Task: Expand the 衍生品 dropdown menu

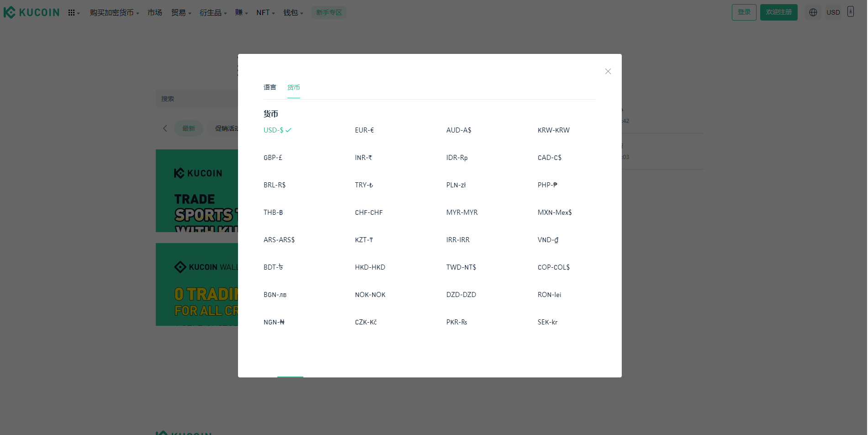Action: click(212, 13)
